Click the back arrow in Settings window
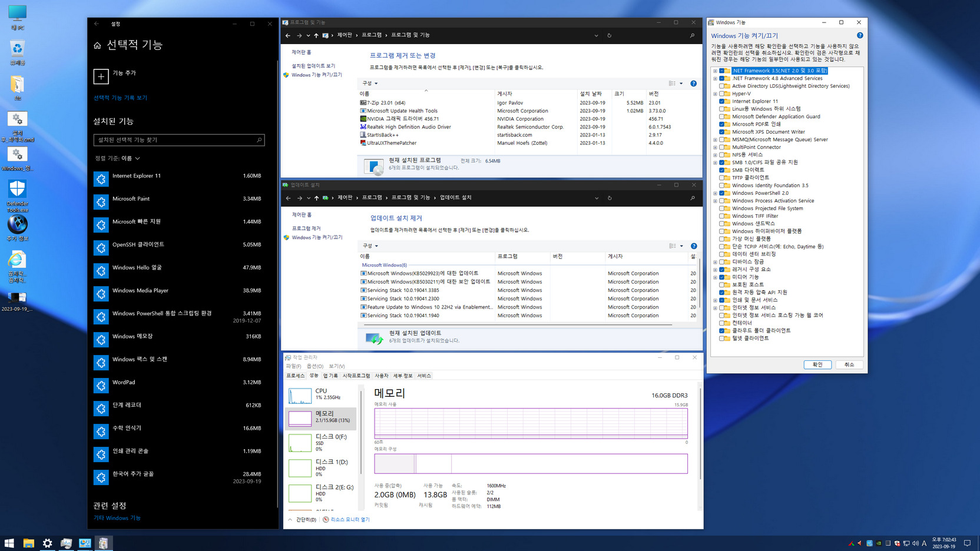Viewport: 980px width, 551px height. click(x=97, y=24)
